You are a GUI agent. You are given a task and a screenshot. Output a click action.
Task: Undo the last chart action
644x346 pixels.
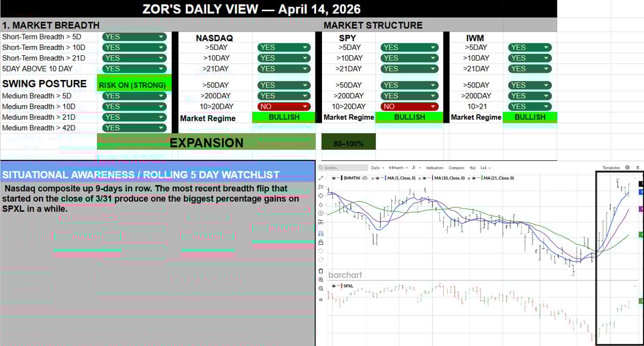coord(321,251)
